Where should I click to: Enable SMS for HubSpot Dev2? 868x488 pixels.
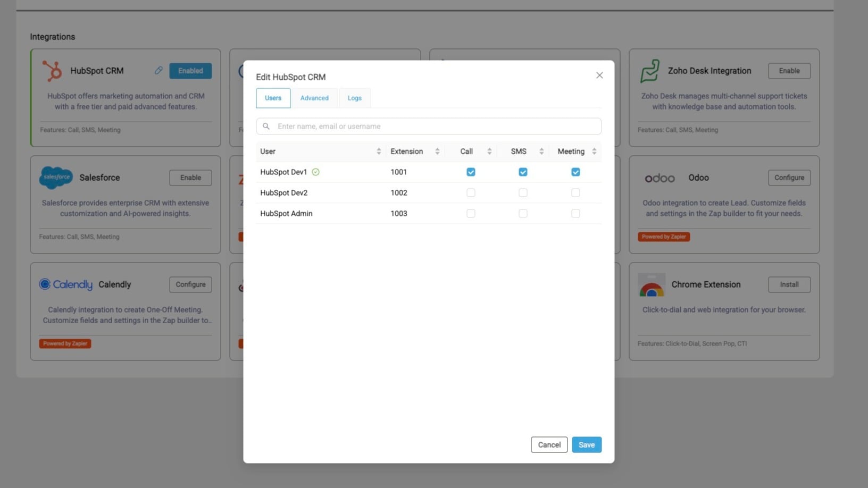pyautogui.click(x=523, y=193)
